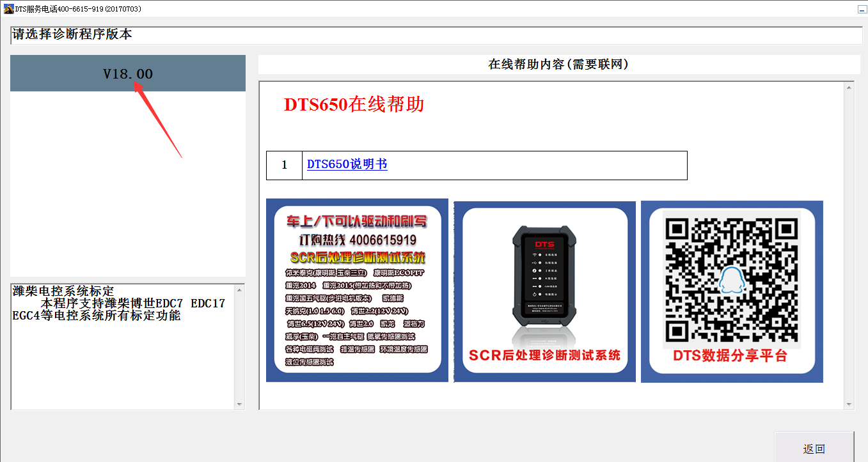Click the DTS app icon in title bar

click(9, 9)
